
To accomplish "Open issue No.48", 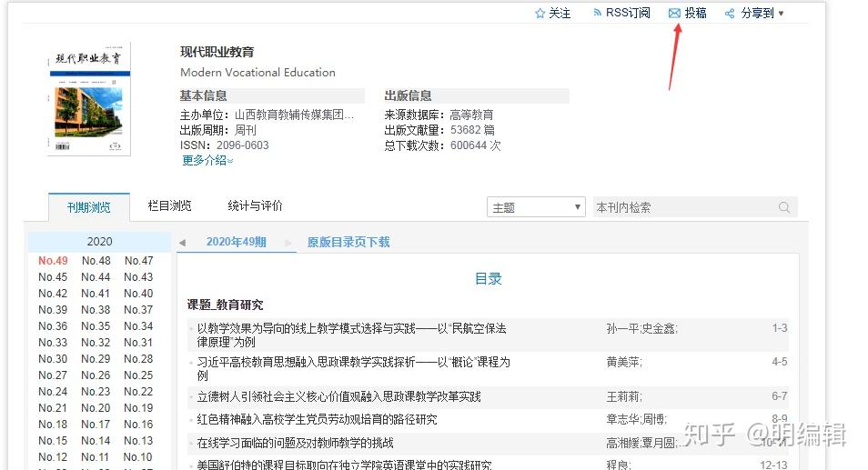I will [x=96, y=260].
